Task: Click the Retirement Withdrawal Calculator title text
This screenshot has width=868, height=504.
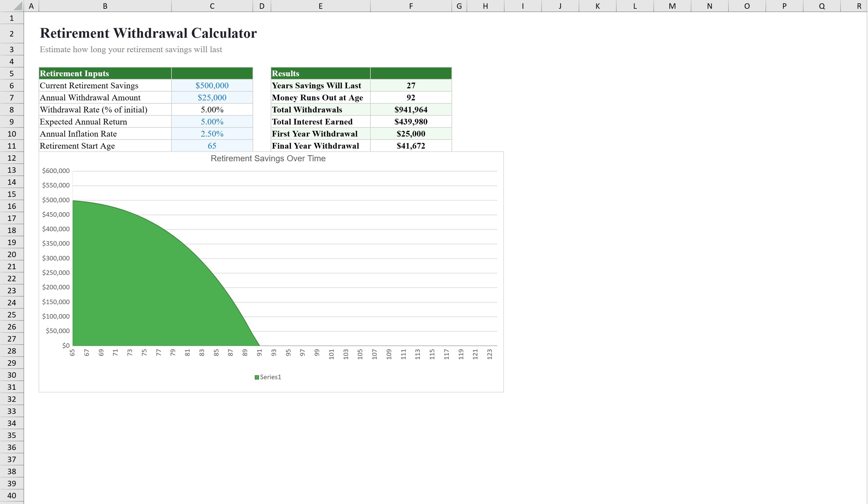Action: coord(148,33)
